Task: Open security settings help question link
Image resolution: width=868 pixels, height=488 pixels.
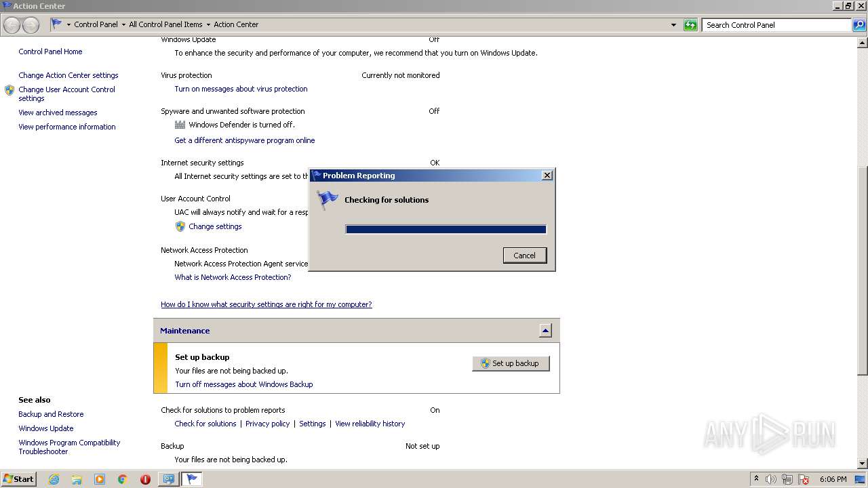Action: click(x=267, y=304)
